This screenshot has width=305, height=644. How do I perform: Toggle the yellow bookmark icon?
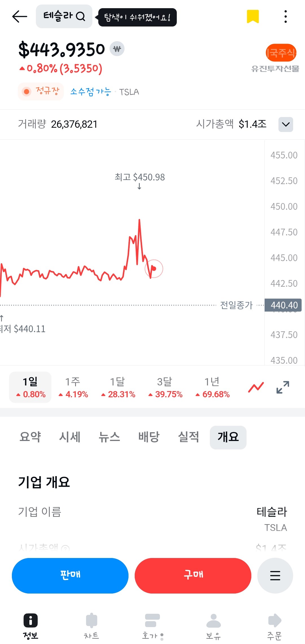(x=253, y=16)
